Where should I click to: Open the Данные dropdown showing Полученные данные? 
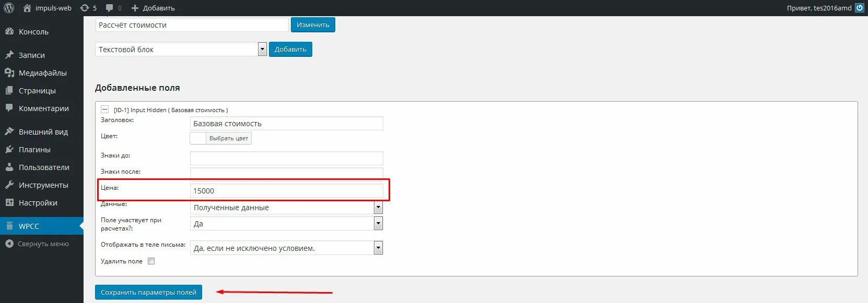click(x=286, y=208)
